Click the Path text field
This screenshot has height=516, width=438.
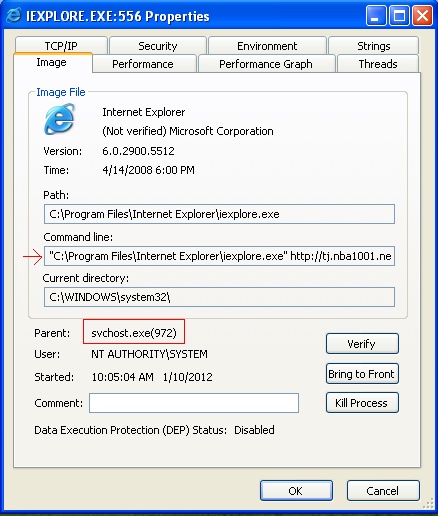coord(219,214)
